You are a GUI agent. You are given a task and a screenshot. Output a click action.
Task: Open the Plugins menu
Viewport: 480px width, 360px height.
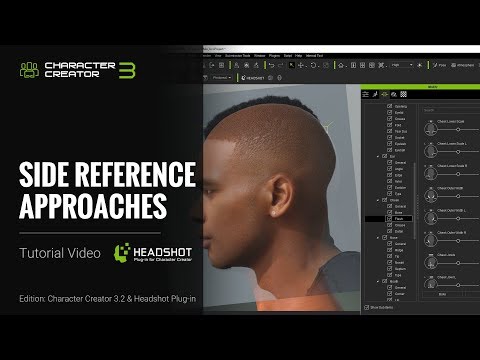tap(274, 56)
